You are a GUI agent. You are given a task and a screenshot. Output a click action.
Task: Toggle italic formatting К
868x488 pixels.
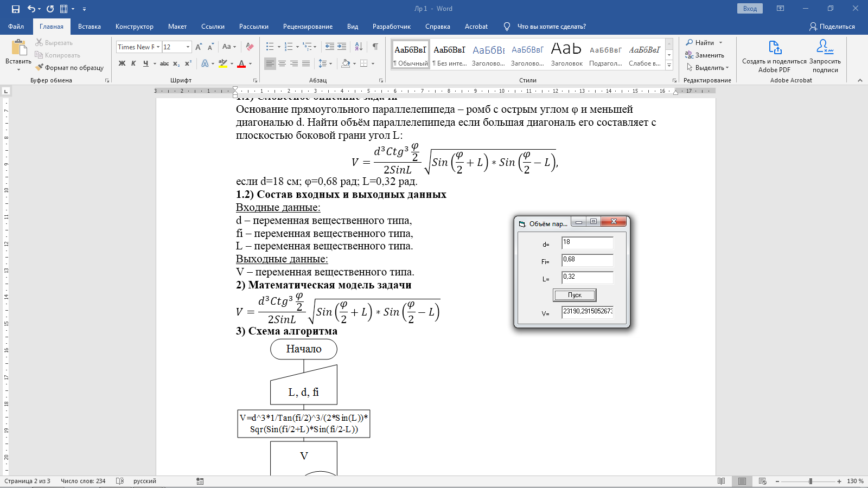133,63
